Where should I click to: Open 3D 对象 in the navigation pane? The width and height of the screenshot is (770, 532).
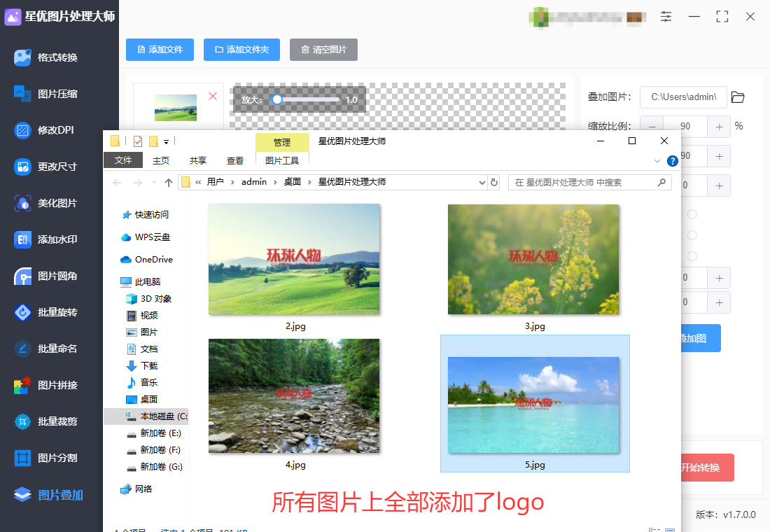click(149, 299)
